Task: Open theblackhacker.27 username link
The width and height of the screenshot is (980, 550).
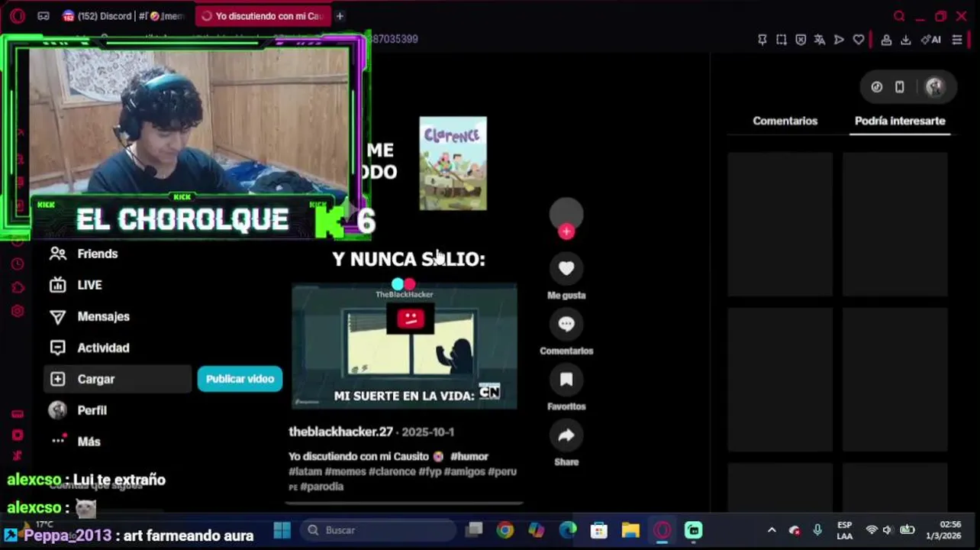Action: [340, 432]
